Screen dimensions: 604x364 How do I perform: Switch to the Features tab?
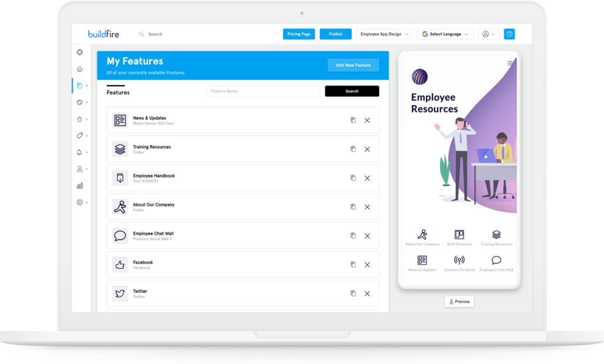[x=117, y=93]
